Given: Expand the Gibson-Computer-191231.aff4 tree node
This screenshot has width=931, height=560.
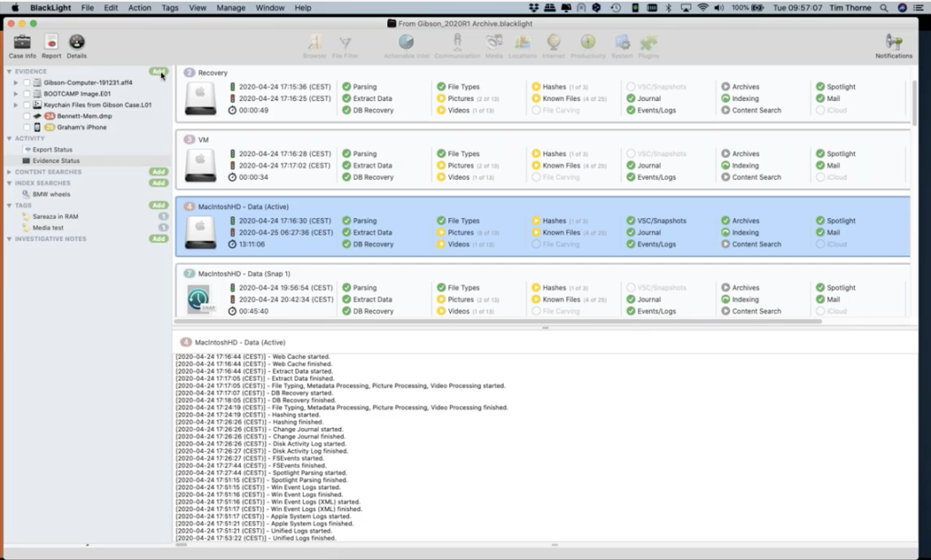Looking at the screenshot, I should (15, 83).
